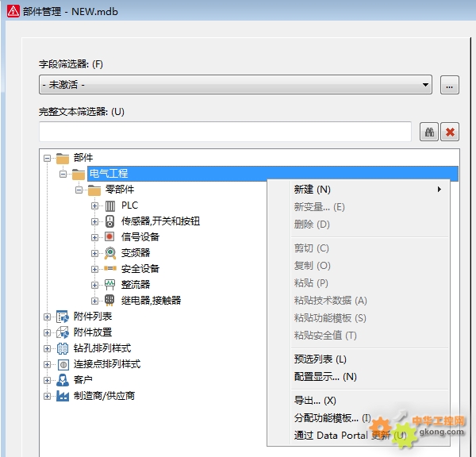The height and width of the screenshot is (457, 476).
Task: Choose 配置显示... (N) menu item
Action: pos(359,377)
